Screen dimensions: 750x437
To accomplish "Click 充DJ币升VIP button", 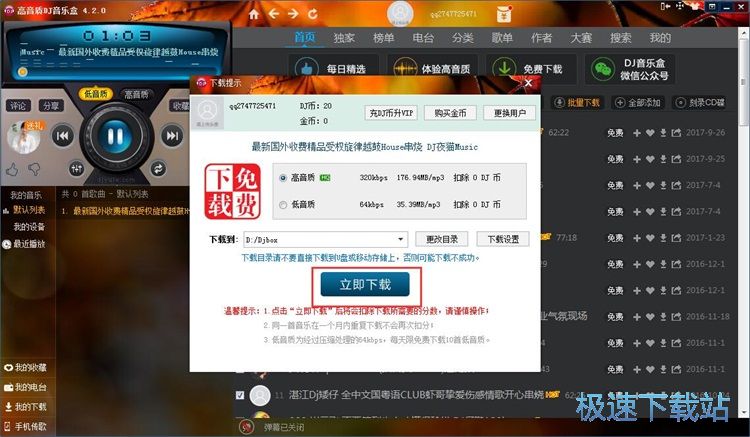I will tap(390, 113).
